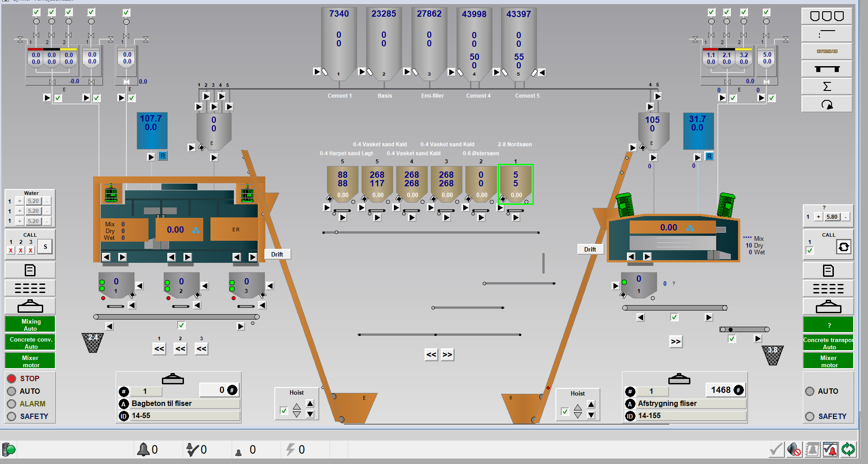Select the Sigma totals icon in top-right toolbar
868x464 pixels.
click(x=826, y=86)
